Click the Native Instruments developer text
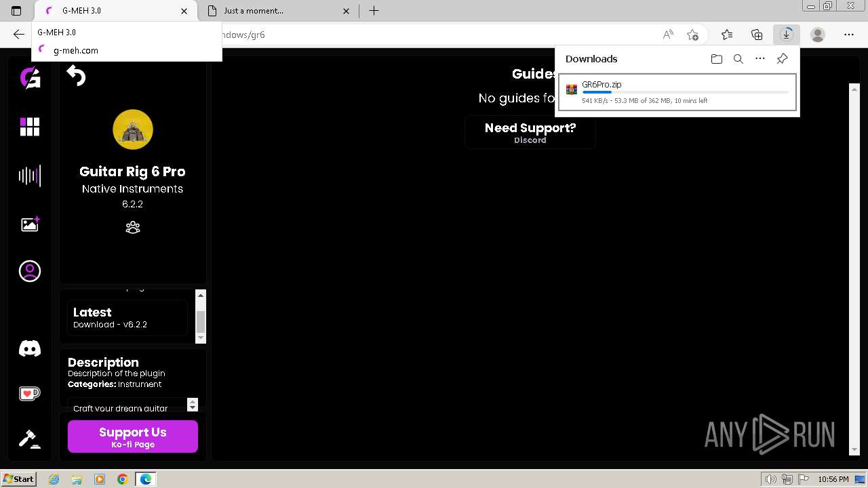The height and width of the screenshot is (488, 868). tap(132, 189)
